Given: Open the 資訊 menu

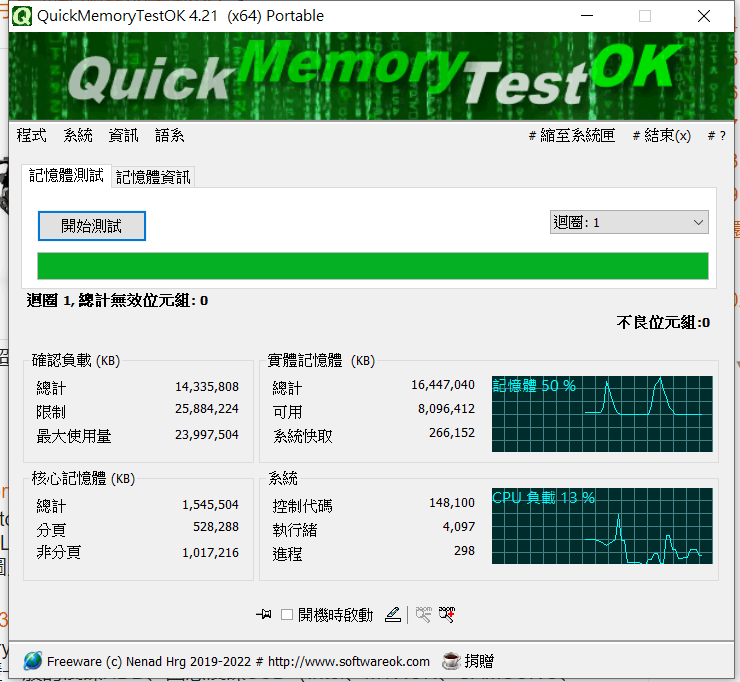Looking at the screenshot, I should (123, 135).
